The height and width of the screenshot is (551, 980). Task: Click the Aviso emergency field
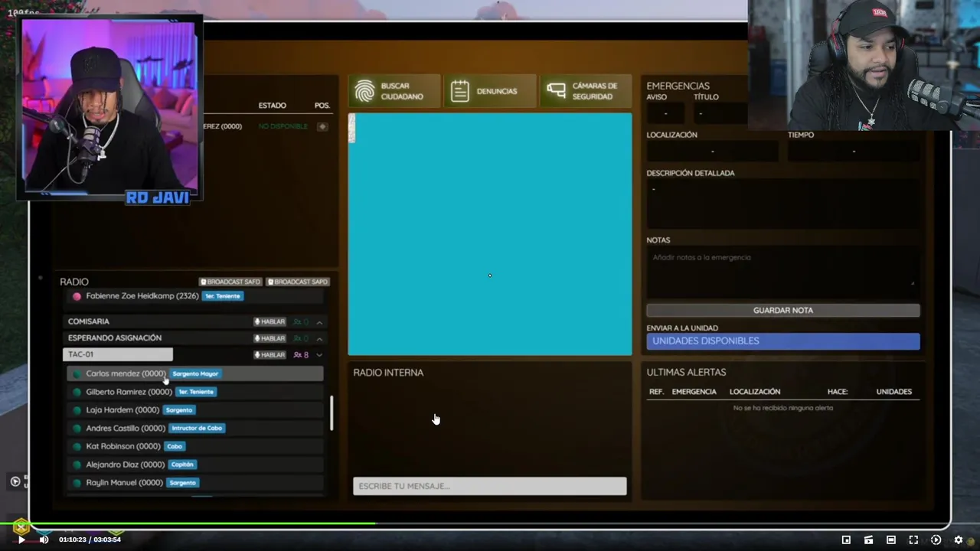pyautogui.click(x=665, y=113)
